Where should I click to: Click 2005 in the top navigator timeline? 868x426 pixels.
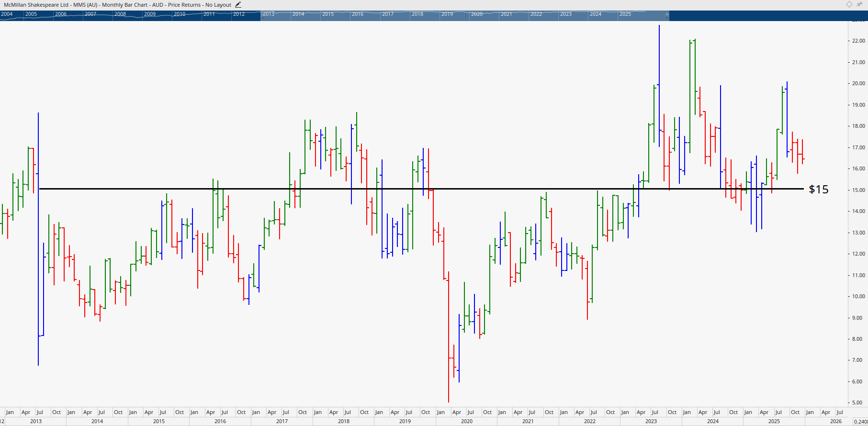(x=31, y=14)
